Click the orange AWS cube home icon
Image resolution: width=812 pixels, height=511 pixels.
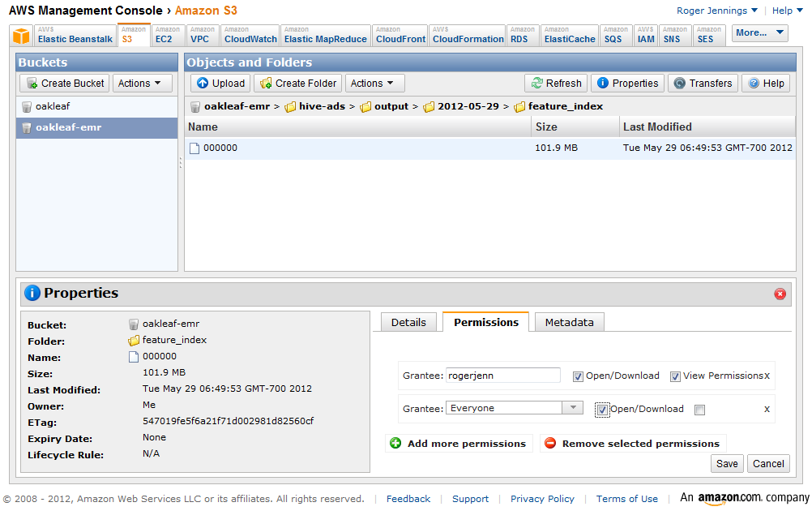coord(21,35)
